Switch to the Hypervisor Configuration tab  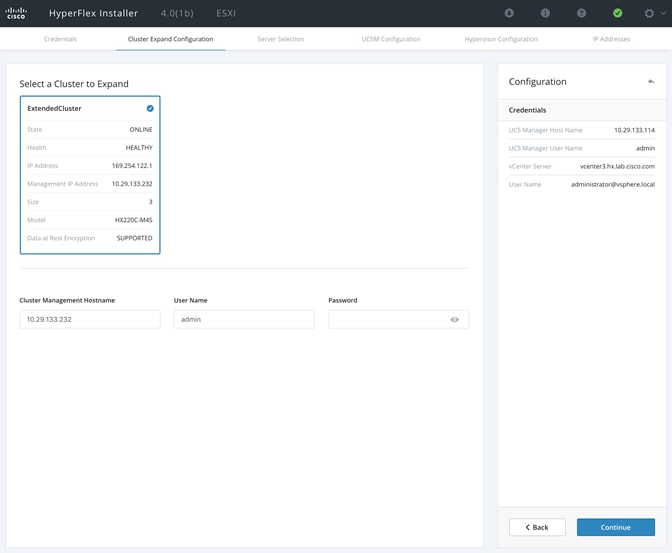click(x=501, y=39)
